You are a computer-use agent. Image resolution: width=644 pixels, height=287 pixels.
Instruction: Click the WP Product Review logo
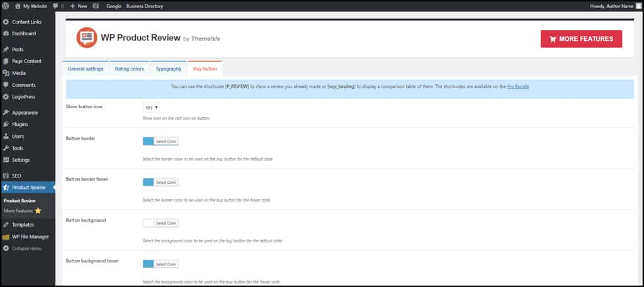click(x=87, y=38)
